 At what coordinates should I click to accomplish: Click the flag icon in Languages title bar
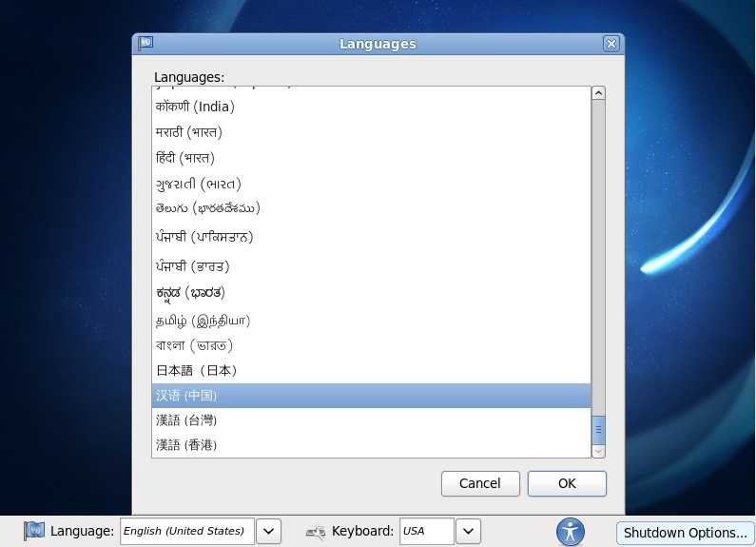[145, 44]
